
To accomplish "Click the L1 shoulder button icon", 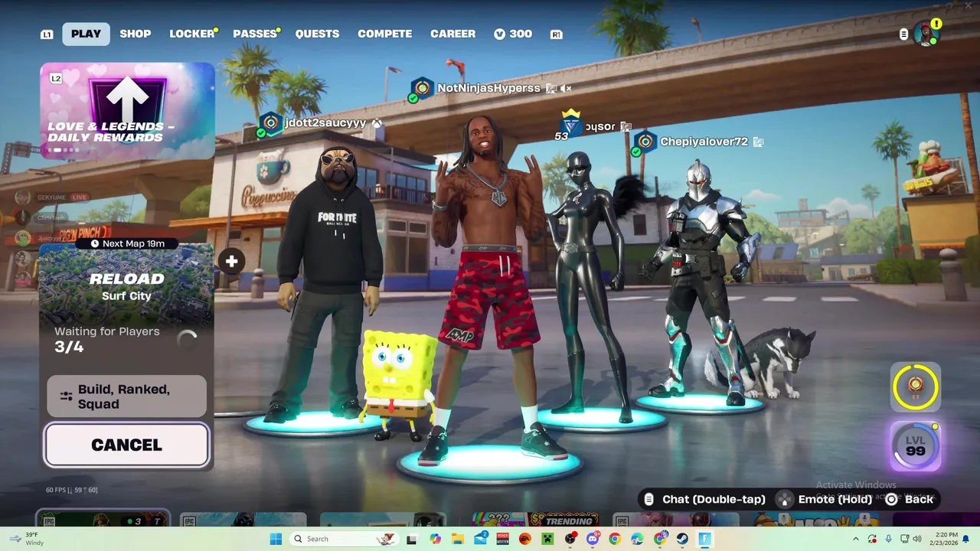I will point(47,34).
